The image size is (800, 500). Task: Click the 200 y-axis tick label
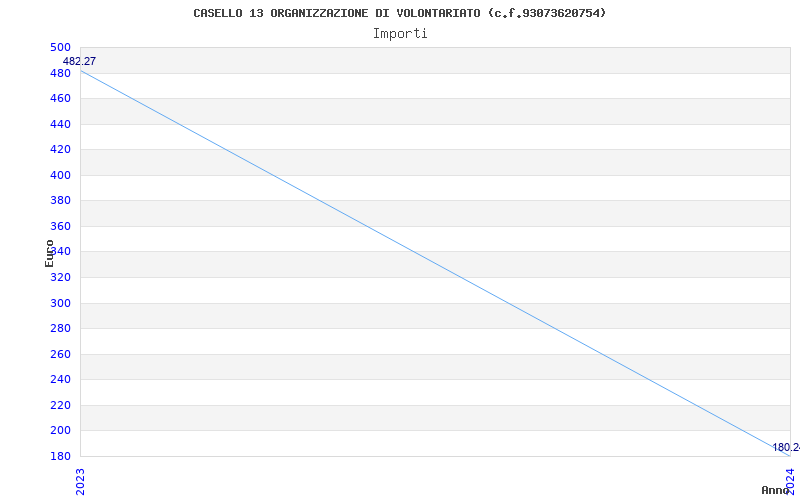(x=60, y=431)
